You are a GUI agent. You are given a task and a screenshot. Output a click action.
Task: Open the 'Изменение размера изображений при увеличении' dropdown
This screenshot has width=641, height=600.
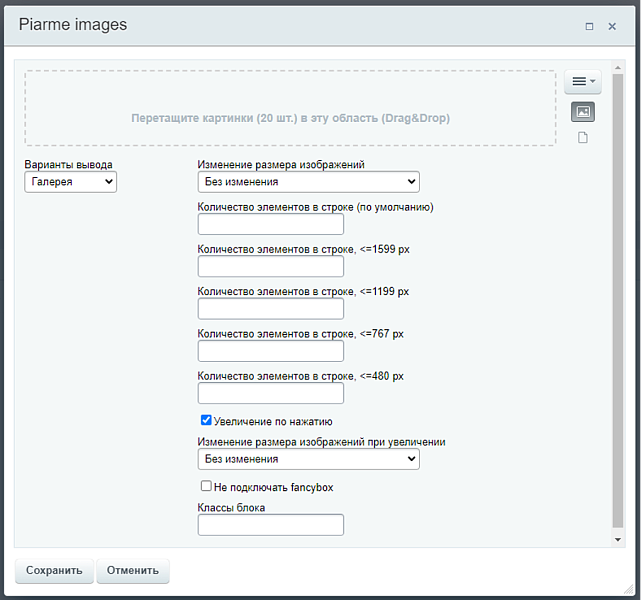(308, 459)
